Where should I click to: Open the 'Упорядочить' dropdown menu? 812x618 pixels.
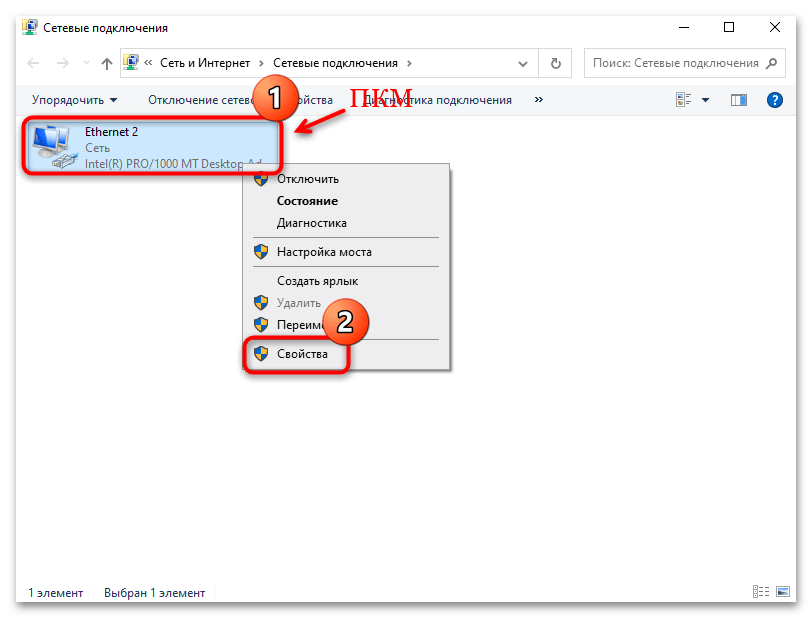[75, 100]
